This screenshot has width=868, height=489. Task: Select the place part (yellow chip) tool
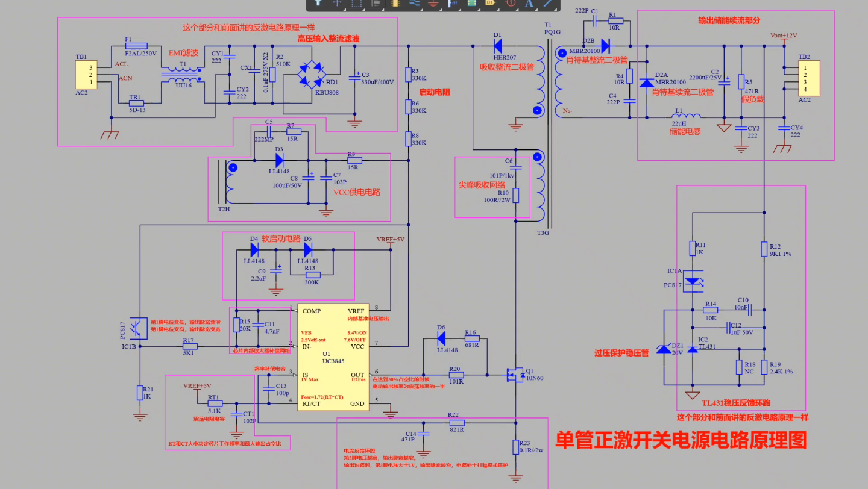coord(395,3)
